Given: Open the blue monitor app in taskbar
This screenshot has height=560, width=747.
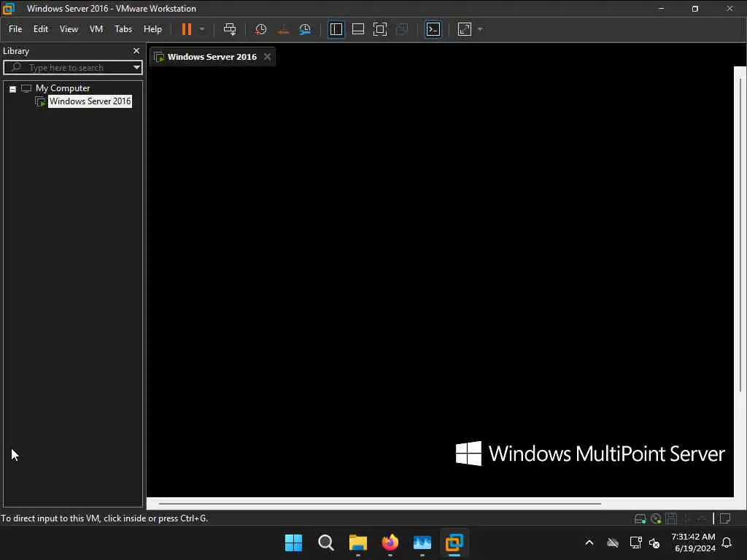Looking at the screenshot, I should click(x=422, y=542).
